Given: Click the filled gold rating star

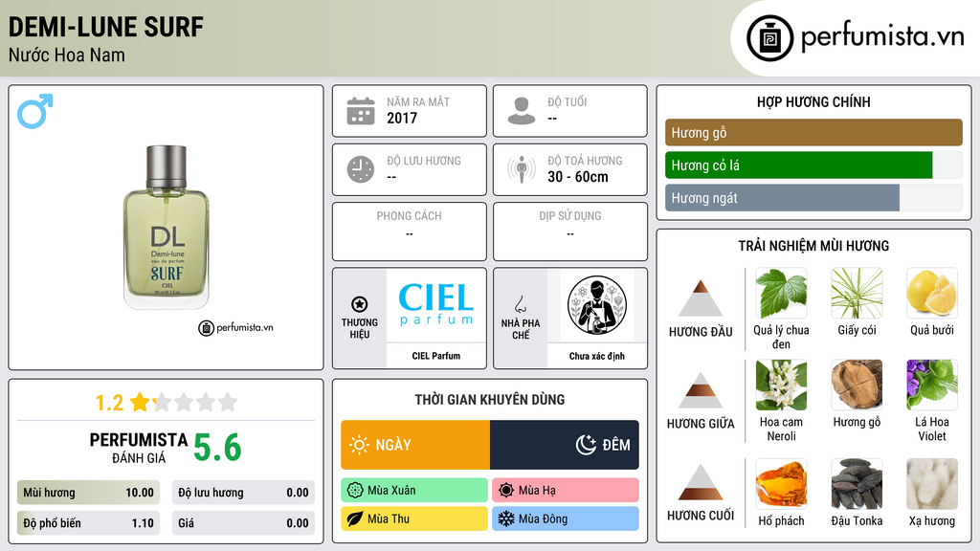Looking at the screenshot, I should (x=140, y=402).
